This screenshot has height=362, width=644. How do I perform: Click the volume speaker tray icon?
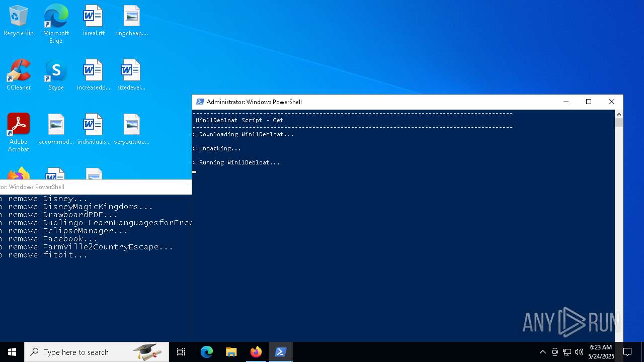click(579, 352)
